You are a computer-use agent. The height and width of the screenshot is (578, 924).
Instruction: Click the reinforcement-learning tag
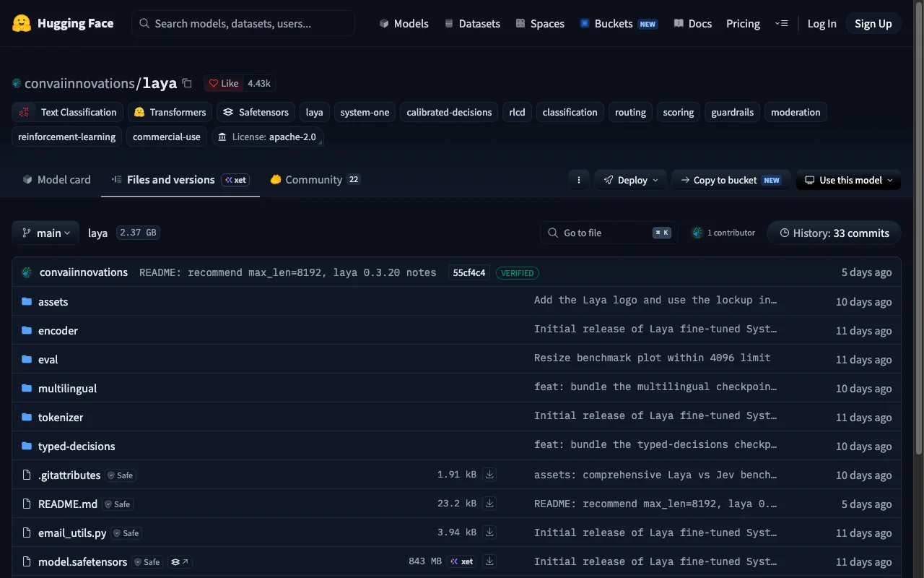(66, 137)
